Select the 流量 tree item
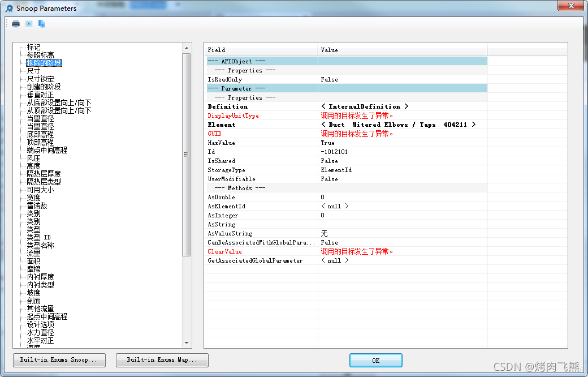Image resolution: width=588 pixels, height=377 pixels. tap(33, 253)
